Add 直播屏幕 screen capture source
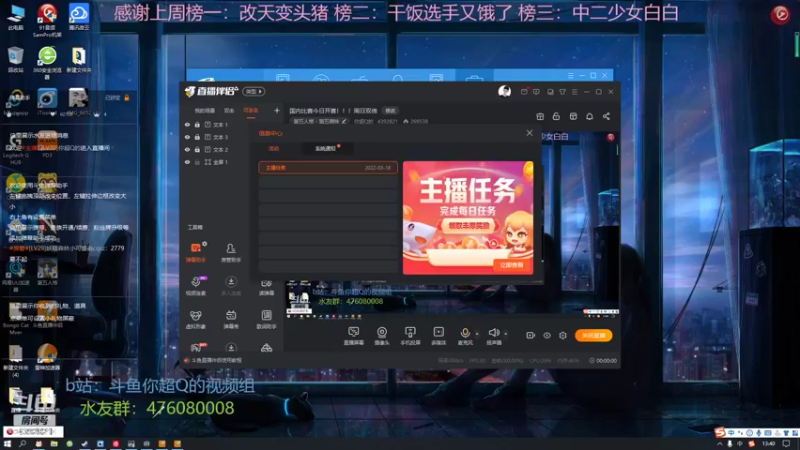800x450 pixels. 354,336
